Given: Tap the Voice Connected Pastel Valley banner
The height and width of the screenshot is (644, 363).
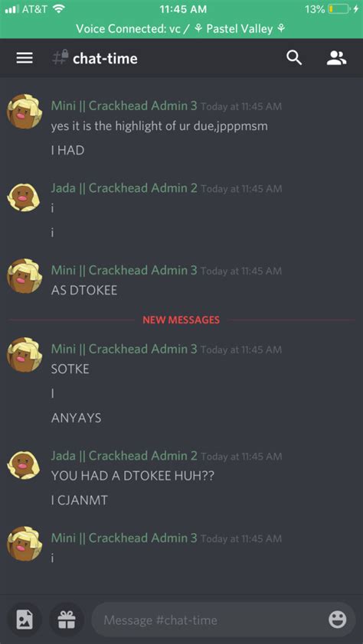Looking at the screenshot, I should click(181, 29).
